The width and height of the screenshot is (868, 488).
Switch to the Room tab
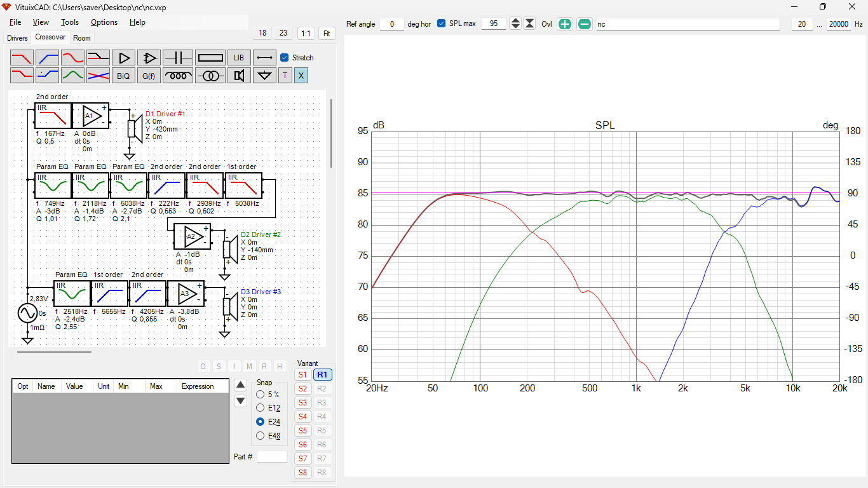pos(82,38)
